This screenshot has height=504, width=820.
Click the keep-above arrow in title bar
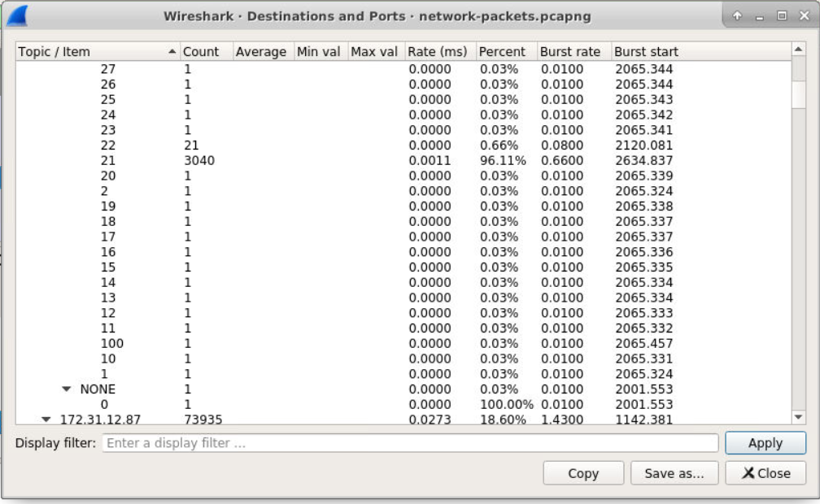tap(737, 16)
